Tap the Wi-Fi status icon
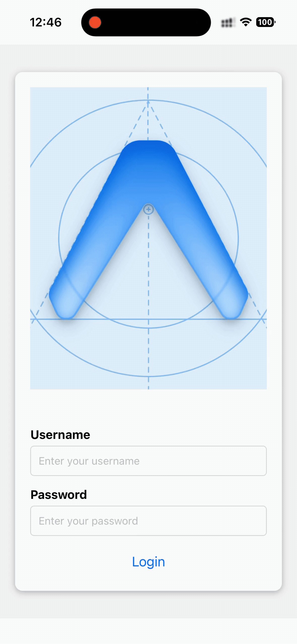 pyautogui.click(x=246, y=22)
